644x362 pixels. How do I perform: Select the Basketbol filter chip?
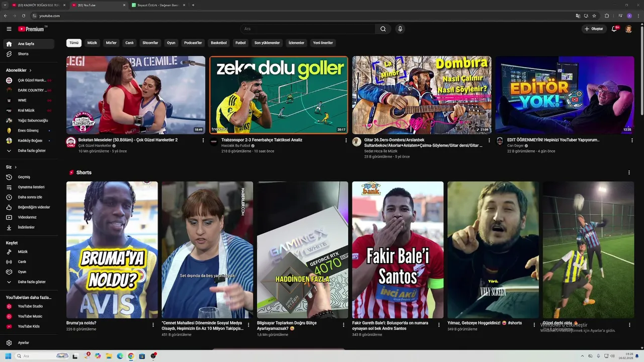coord(219,43)
